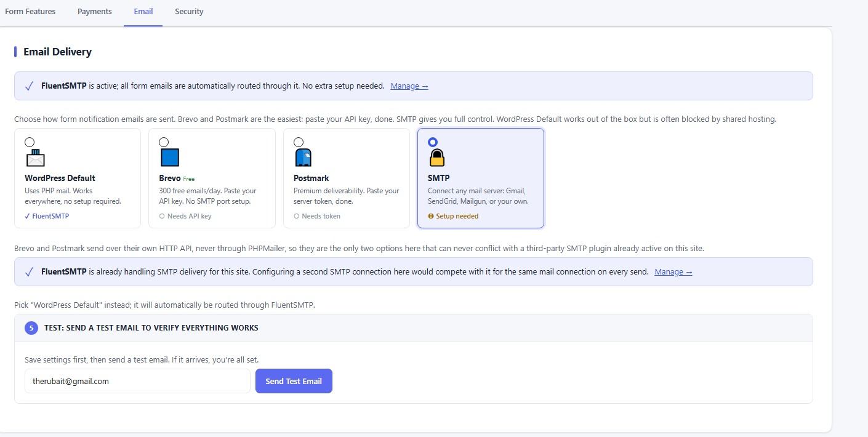Click the blue Brevo square icon
The height and width of the screenshot is (437, 868).
point(170,158)
